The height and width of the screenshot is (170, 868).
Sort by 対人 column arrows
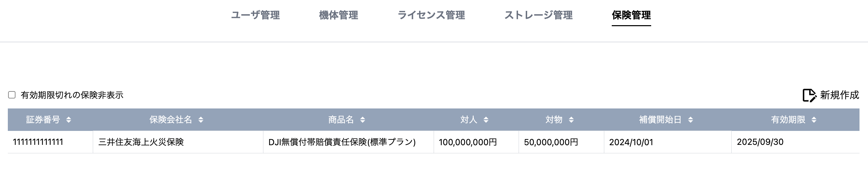[x=486, y=120]
